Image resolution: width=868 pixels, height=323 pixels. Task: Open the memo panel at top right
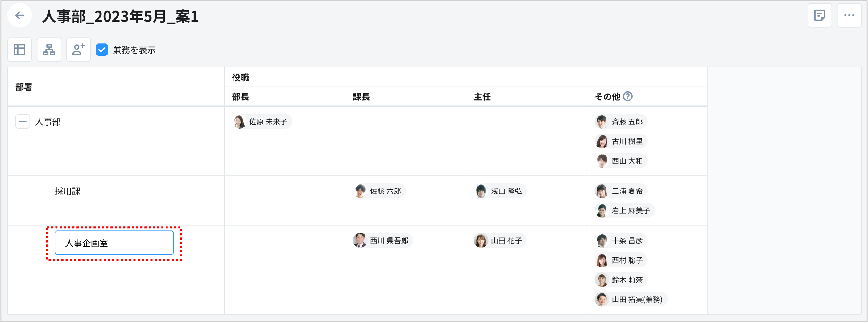click(820, 15)
